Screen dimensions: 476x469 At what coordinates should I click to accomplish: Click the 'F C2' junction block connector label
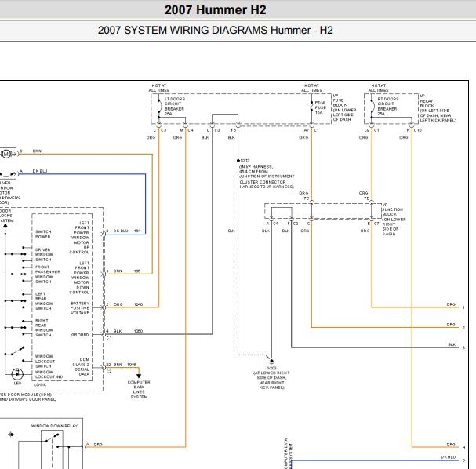click(293, 224)
